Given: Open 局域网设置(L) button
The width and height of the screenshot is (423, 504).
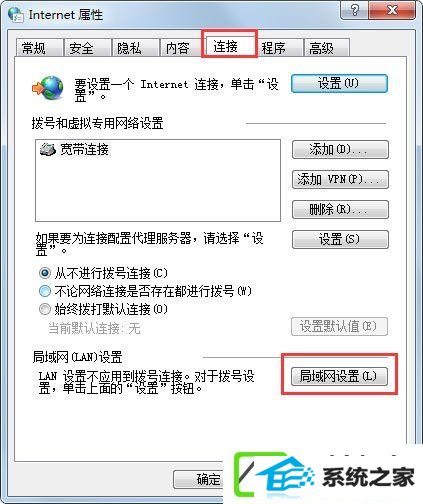Looking at the screenshot, I should pos(339,376).
